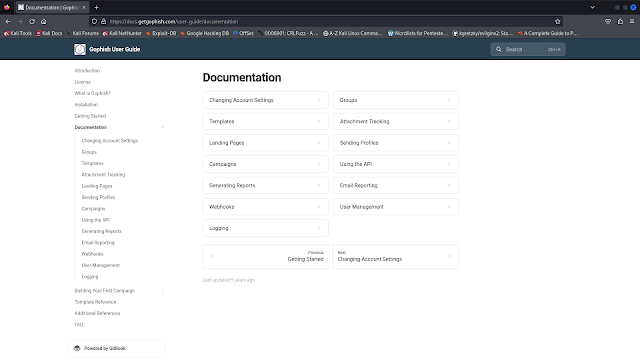Close the Documentation browser tab
The width and height of the screenshot is (640, 360).
84,7
